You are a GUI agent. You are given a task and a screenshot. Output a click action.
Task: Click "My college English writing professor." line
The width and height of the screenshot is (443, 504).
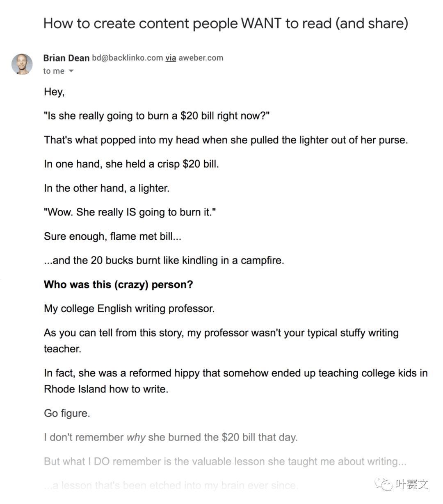tap(129, 309)
